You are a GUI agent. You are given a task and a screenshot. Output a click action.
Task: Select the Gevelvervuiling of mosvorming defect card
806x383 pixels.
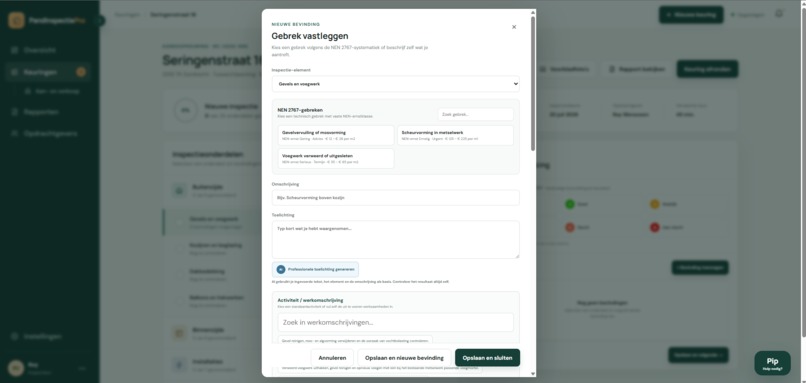click(x=336, y=136)
